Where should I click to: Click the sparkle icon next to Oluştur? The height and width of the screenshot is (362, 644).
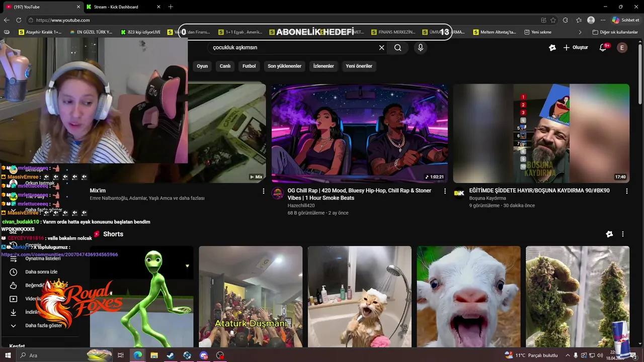pyautogui.click(x=552, y=48)
